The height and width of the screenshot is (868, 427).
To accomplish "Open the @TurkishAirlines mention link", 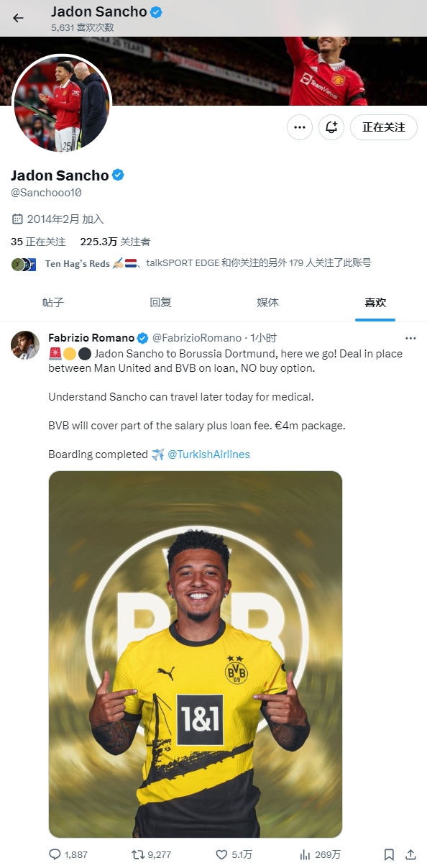I will 208,454.
